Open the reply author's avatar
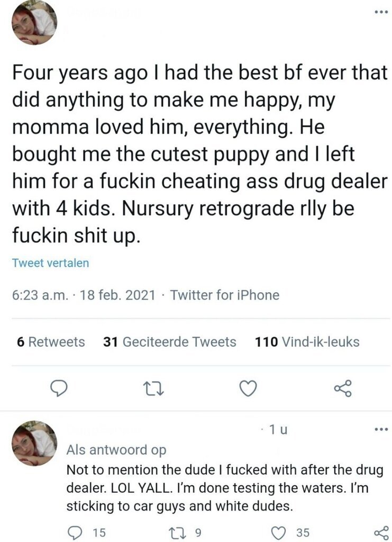392x542 pixels. pos(34,443)
